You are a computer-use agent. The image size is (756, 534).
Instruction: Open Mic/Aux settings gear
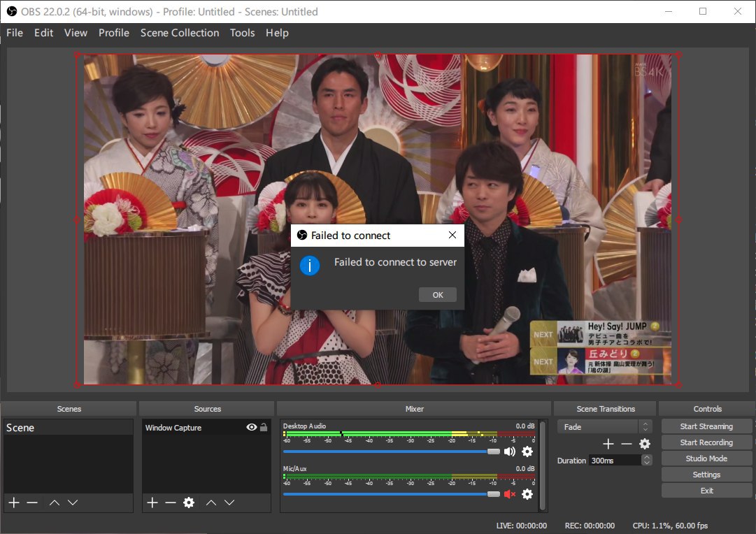[527, 494]
